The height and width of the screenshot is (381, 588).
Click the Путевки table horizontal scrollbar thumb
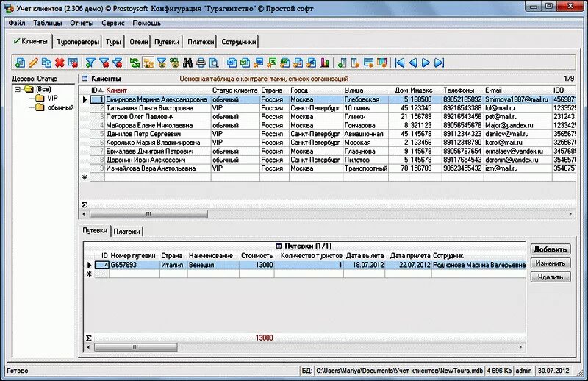(135, 347)
